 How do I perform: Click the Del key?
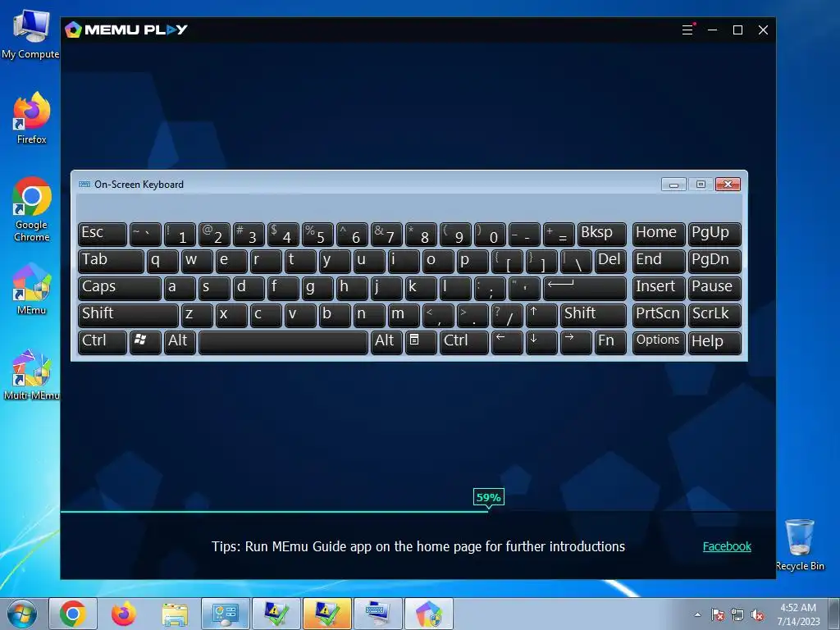(610, 262)
